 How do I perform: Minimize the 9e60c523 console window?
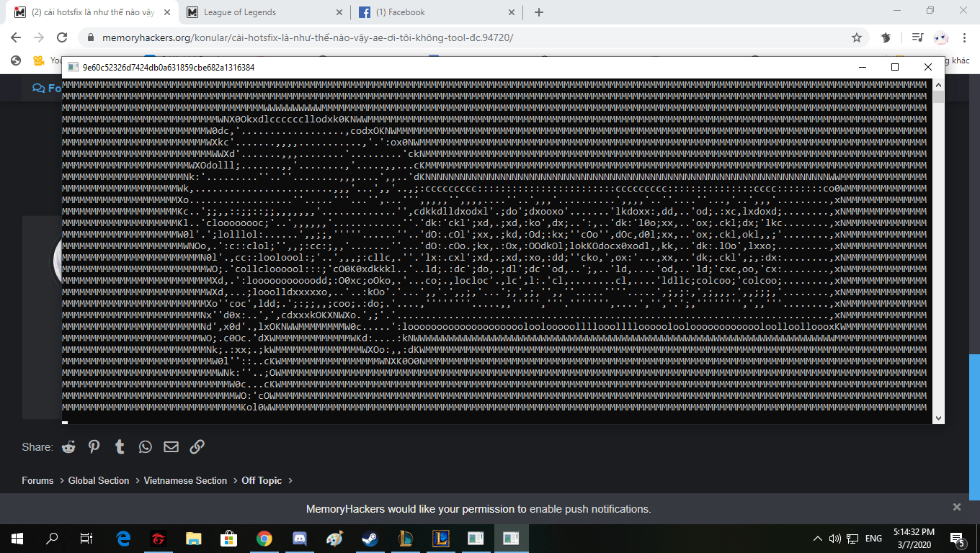[862, 67]
